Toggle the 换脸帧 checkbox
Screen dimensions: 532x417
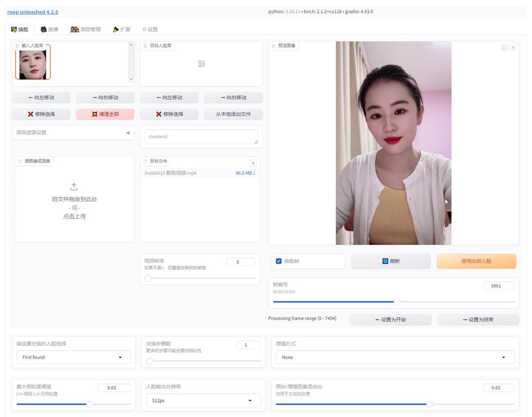[x=278, y=261]
